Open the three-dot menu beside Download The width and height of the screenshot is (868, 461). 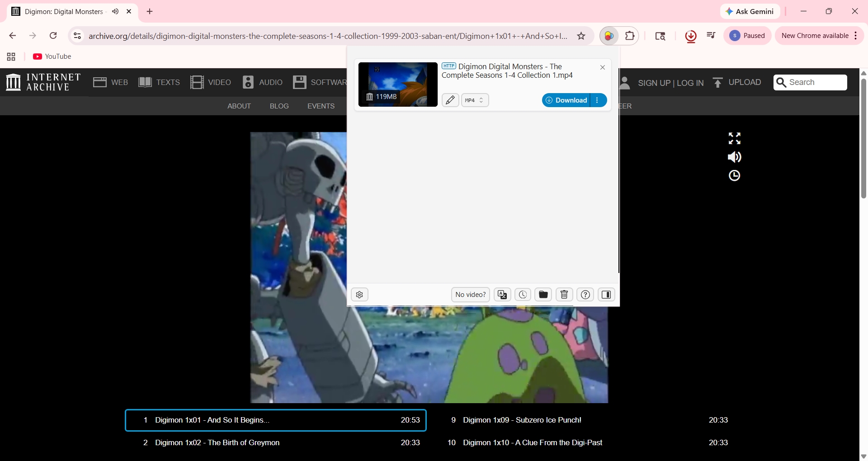click(x=598, y=100)
